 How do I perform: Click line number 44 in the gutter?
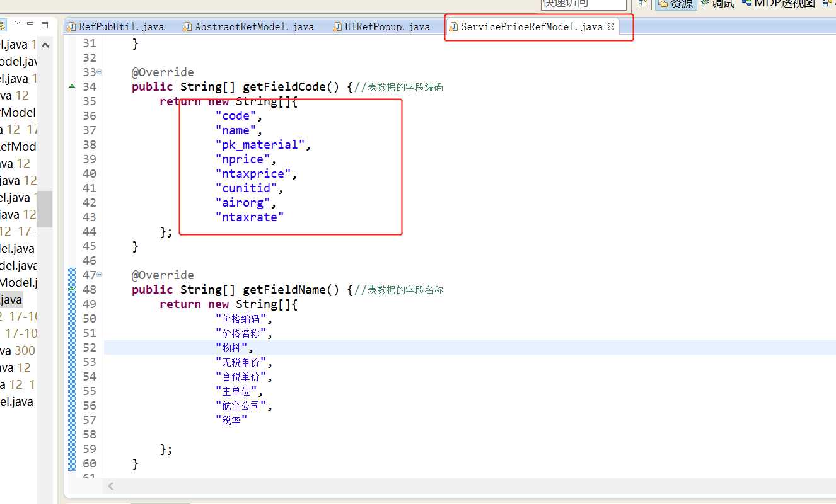90,232
